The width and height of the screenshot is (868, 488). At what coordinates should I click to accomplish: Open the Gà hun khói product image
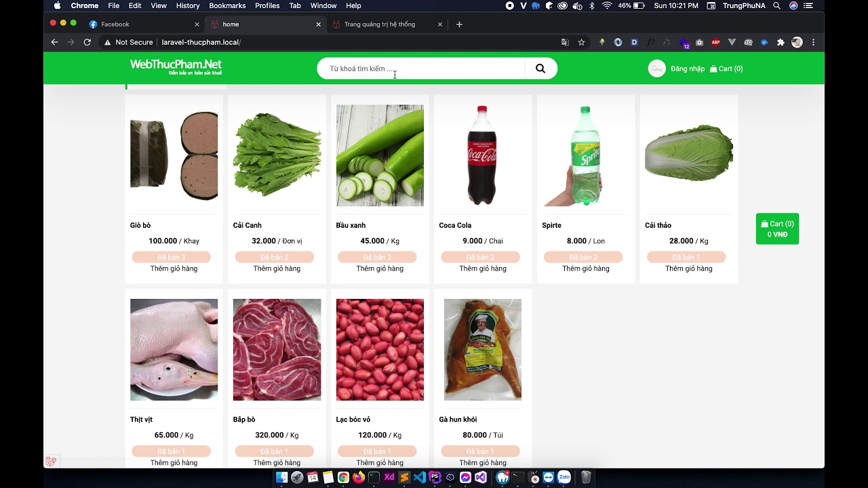pos(483,350)
